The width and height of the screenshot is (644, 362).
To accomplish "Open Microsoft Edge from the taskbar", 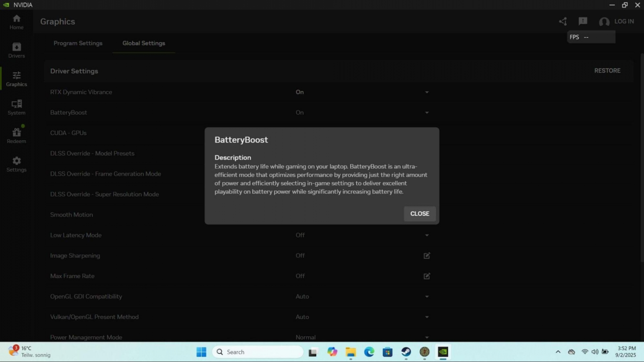I will 369,352.
